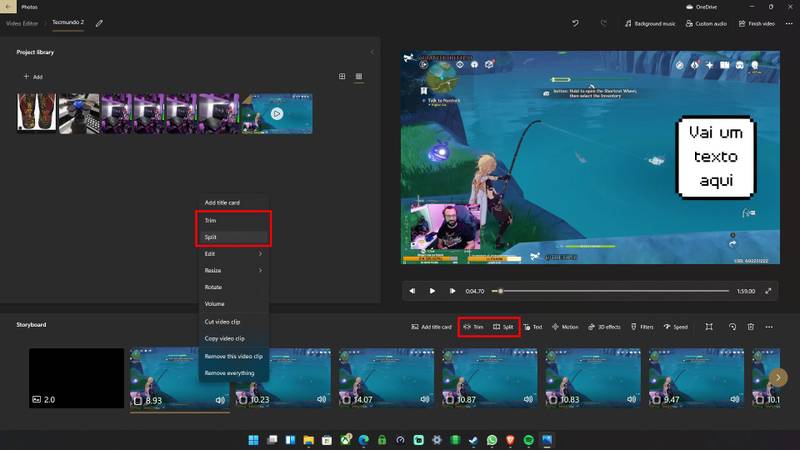This screenshot has width=800, height=450.
Task: Choose Add title card from context menu
Action: click(x=222, y=203)
